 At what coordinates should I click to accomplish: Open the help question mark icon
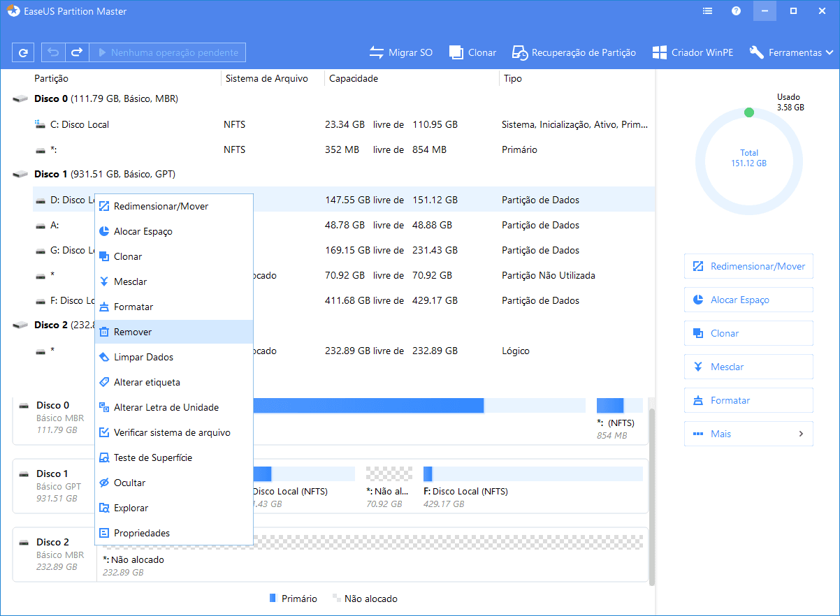[736, 11]
